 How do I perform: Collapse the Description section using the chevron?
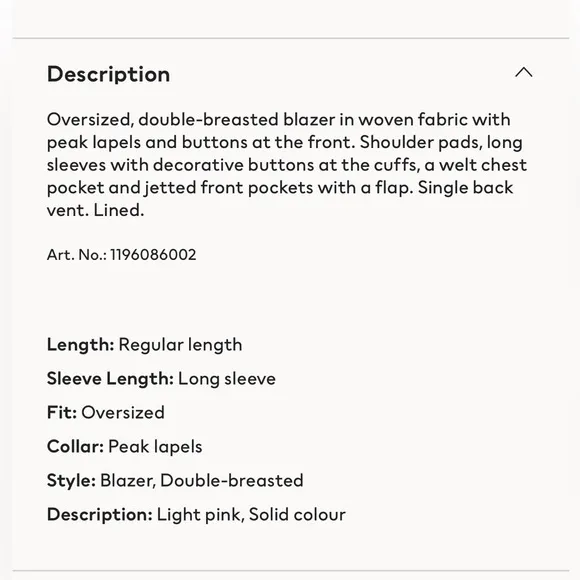point(524,72)
